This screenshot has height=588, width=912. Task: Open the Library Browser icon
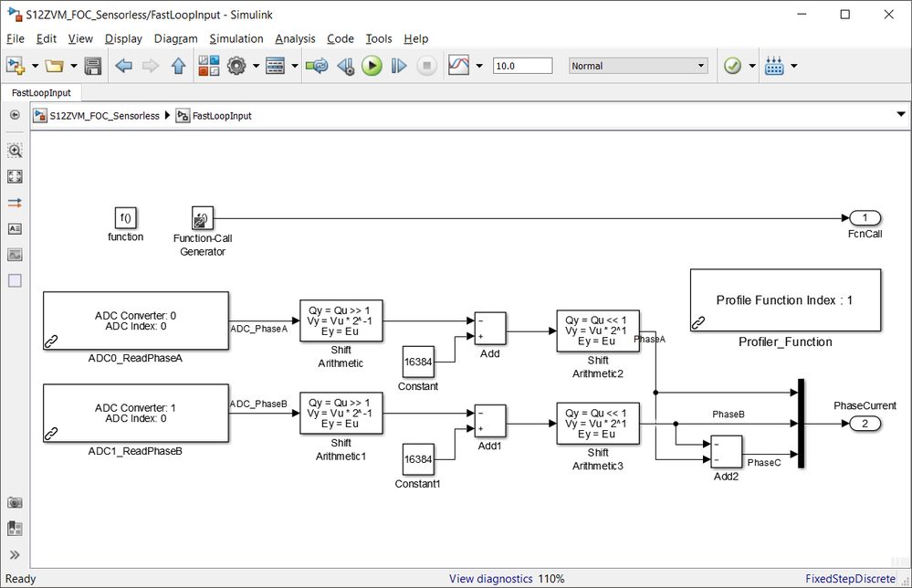tap(208, 66)
